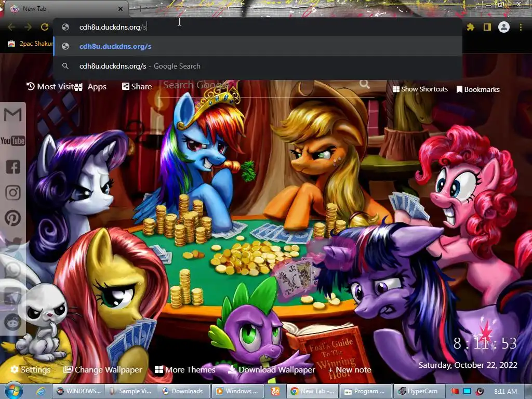Open the new tab Settings
Viewport: 532px width, 399px height.
click(31, 369)
